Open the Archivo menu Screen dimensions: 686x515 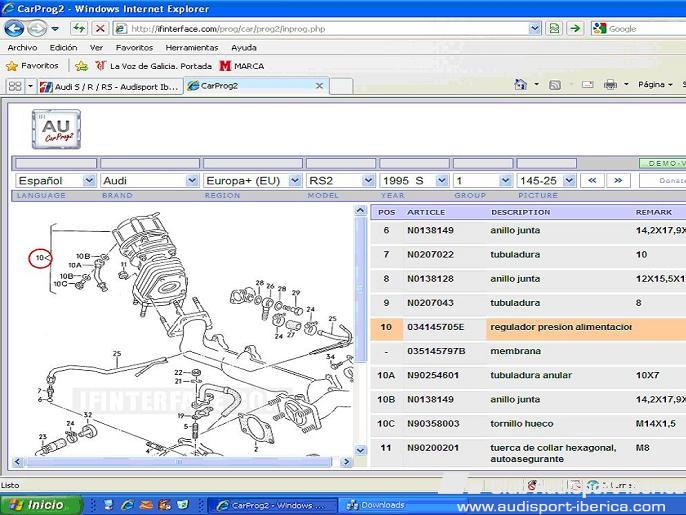click(x=22, y=47)
